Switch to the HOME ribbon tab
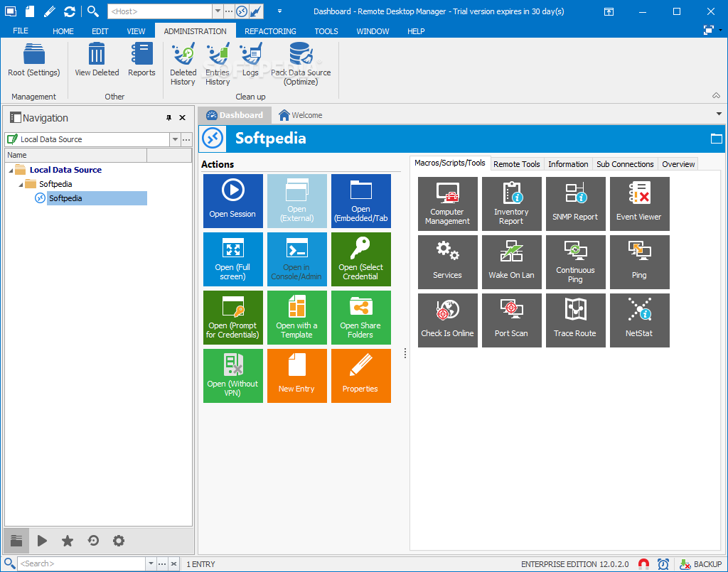The width and height of the screenshot is (728, 572). pos(63,31)
